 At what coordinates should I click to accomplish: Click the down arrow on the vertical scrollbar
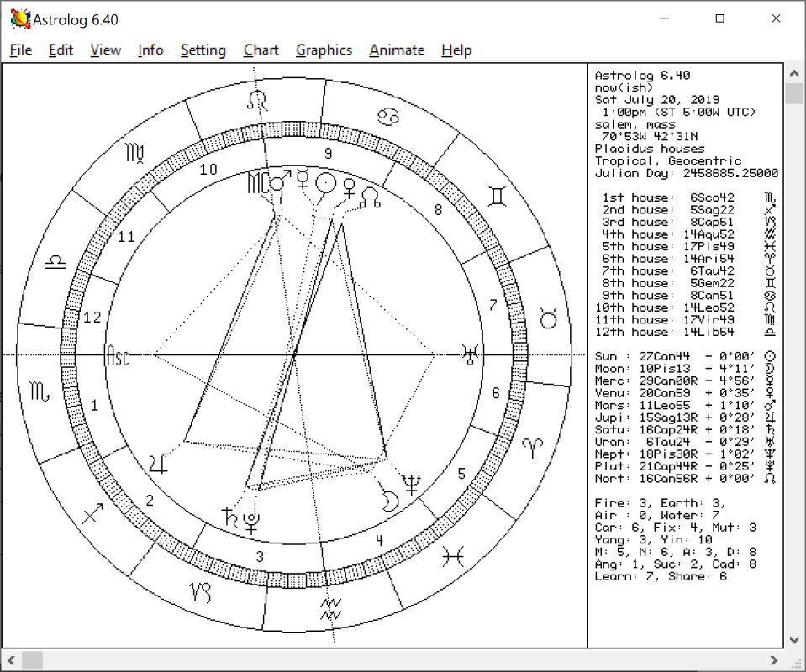[x=793, y=639]
